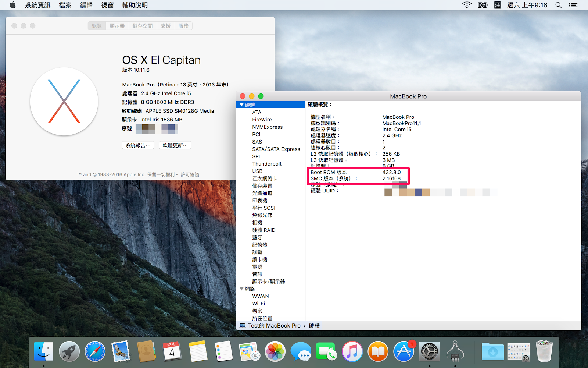588x368 pixels.
Task: Select 概覽 tab in About window
Action: [97, 26]
